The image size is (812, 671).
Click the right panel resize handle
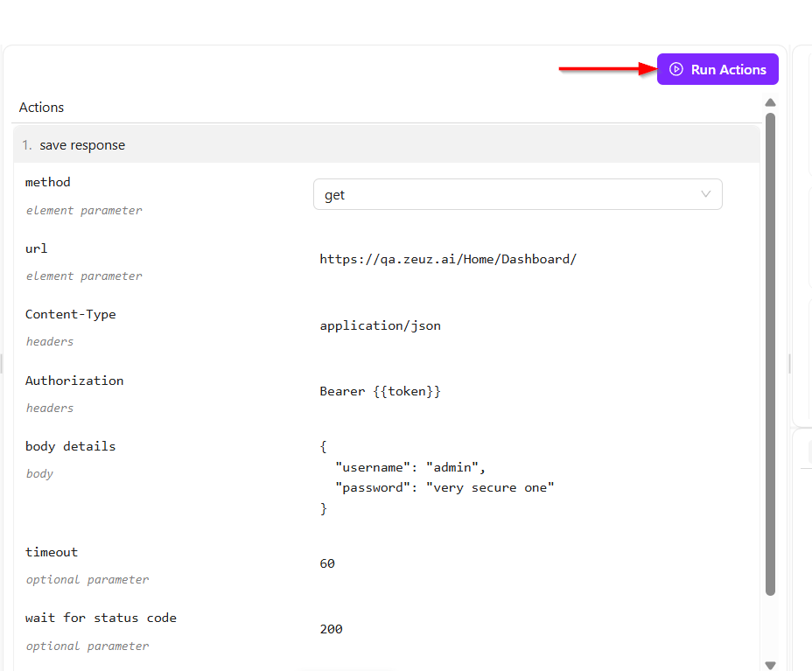pos(789,363)
